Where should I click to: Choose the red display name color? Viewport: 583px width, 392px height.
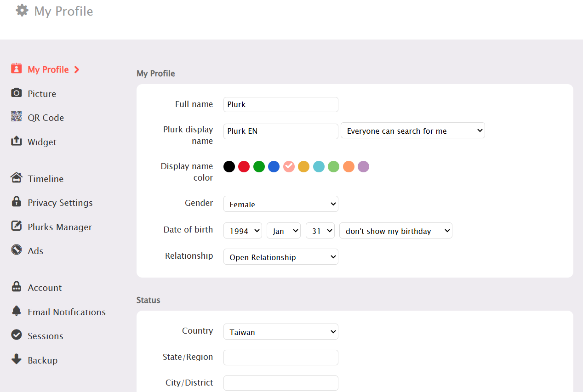[x=244, y=166]
